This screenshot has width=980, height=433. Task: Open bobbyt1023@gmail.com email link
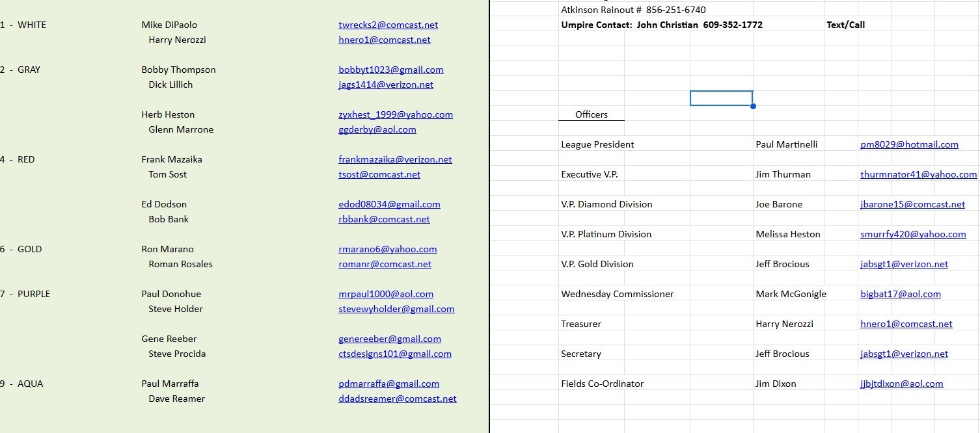click(391, 70)
